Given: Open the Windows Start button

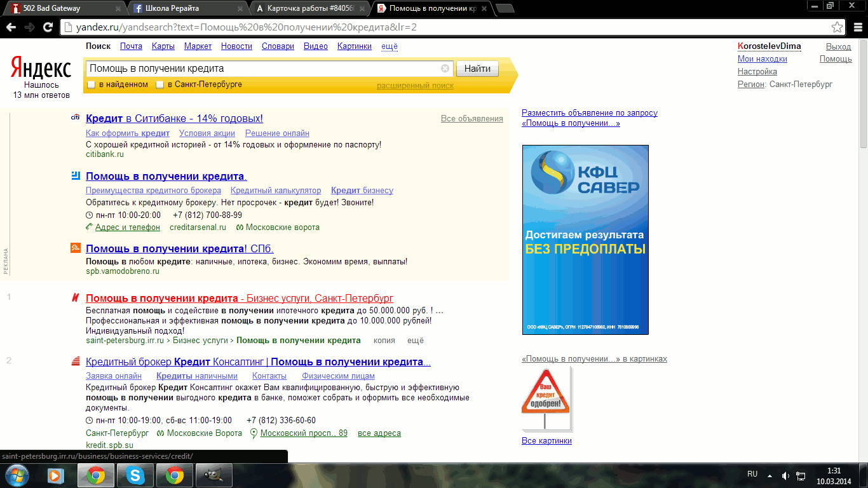Looking at the screenshot, I should point(17,475).
